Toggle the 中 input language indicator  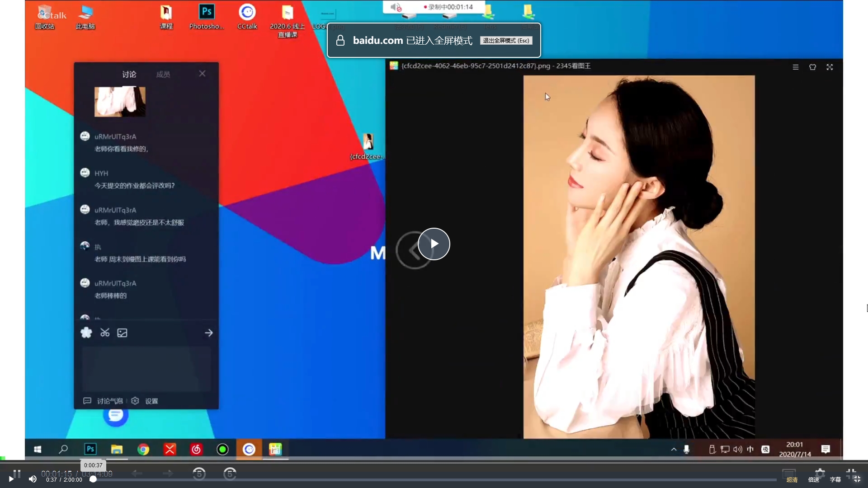click(x=750, y=449)
